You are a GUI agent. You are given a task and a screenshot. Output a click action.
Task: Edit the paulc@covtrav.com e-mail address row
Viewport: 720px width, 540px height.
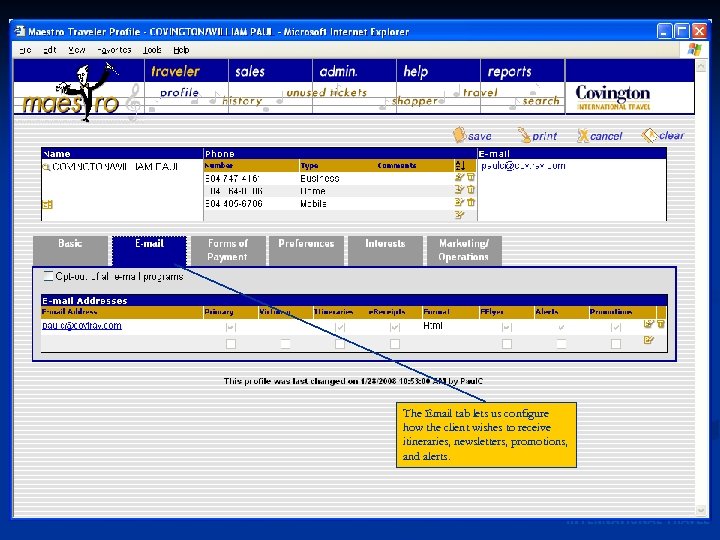tap(648, 324)
